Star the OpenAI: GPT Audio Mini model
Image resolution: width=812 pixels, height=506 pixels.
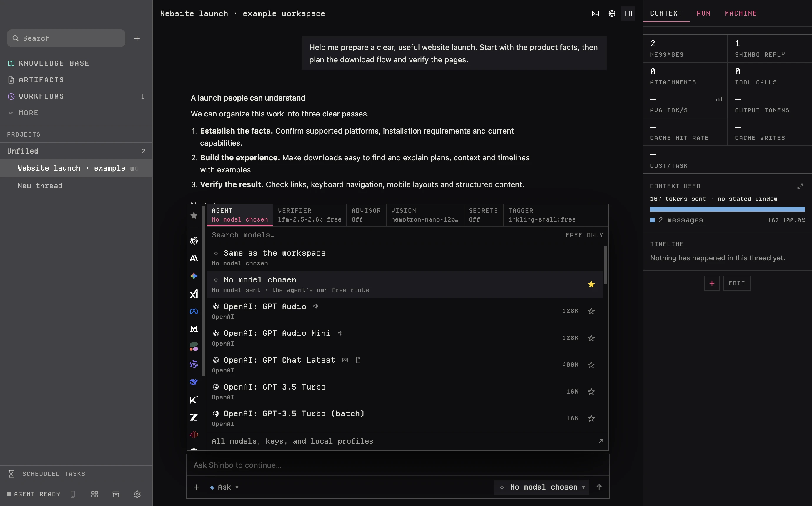[591, 338]
